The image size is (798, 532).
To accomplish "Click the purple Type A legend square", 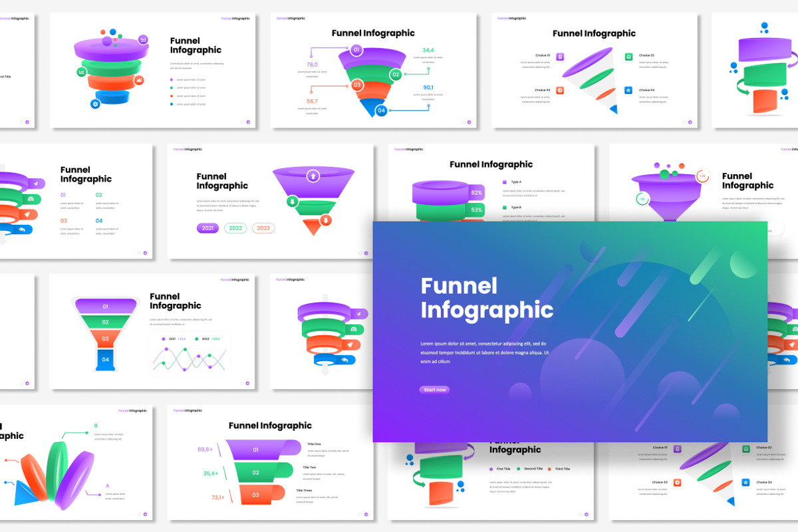I will coord(505,182).
